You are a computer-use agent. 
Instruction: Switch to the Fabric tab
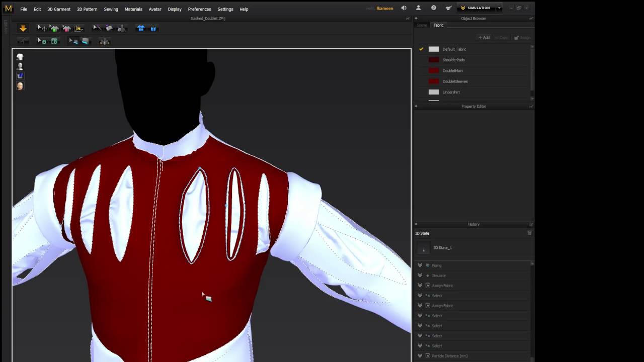pos(438,25)
